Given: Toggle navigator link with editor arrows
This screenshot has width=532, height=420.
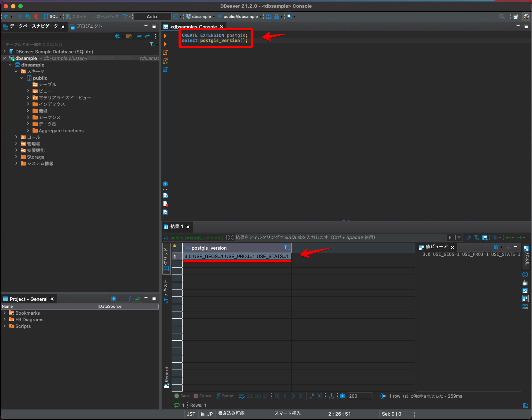Looking at the screenshot, I should click(x=147, y=36).
